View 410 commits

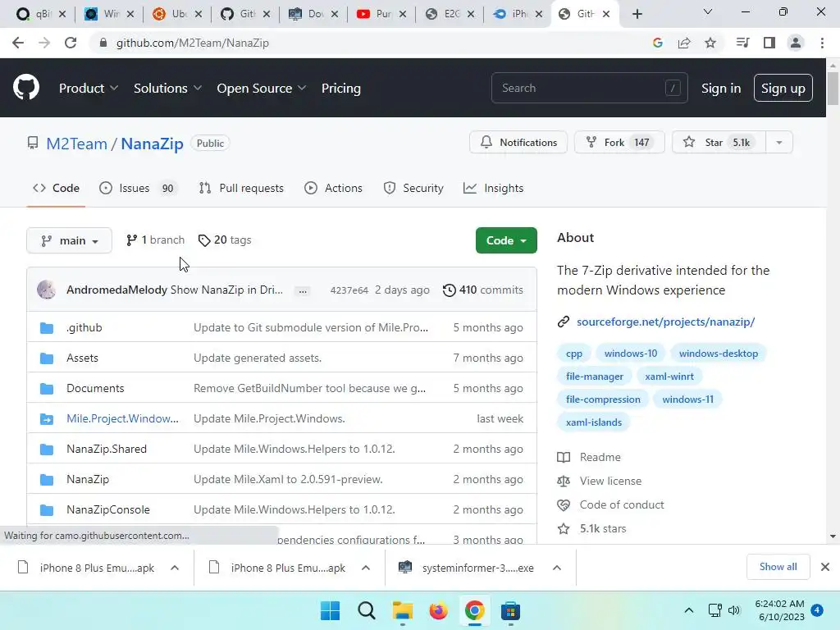(x=483, y=290)
